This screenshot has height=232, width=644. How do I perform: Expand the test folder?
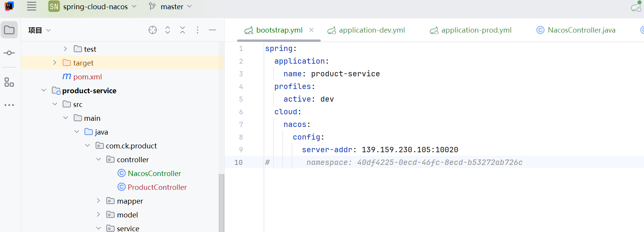pos(65,49)
